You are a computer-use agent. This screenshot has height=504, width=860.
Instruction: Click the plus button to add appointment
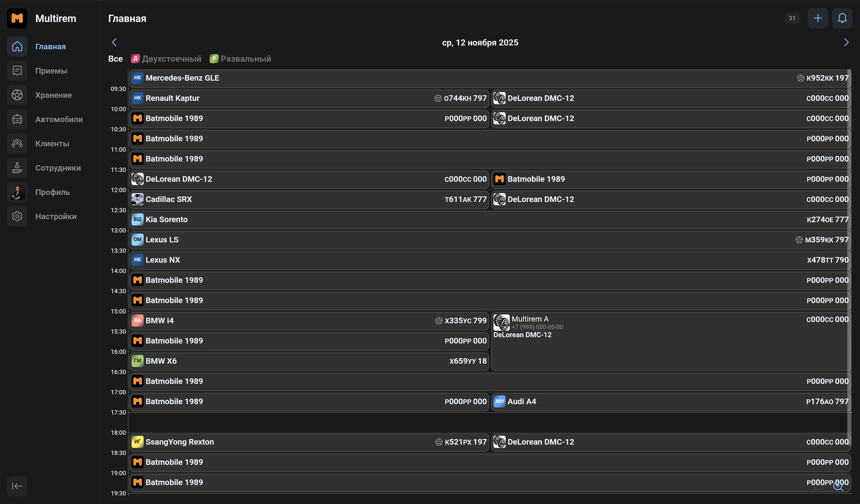[817, 18]
